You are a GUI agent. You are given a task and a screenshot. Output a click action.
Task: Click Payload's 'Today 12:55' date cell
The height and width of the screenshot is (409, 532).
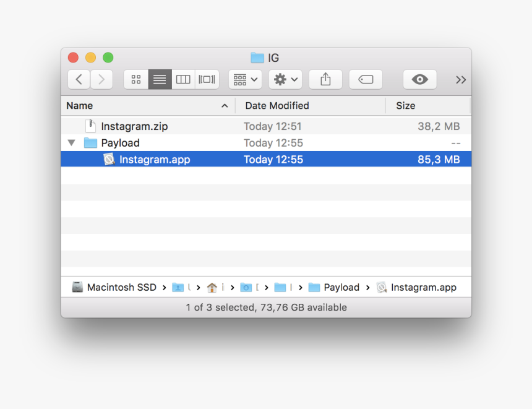(273, 143)
